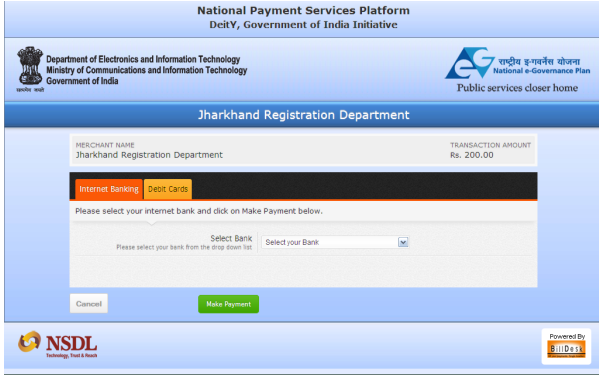Click the Ministry of Communications and Information Technology line
This screenshot has height=376, width=599.
147,70
